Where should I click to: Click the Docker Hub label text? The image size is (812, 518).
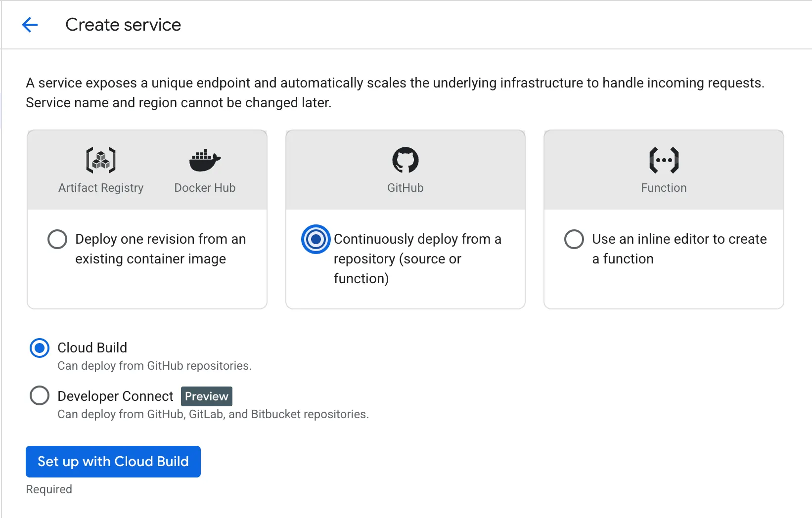(204, 187)
